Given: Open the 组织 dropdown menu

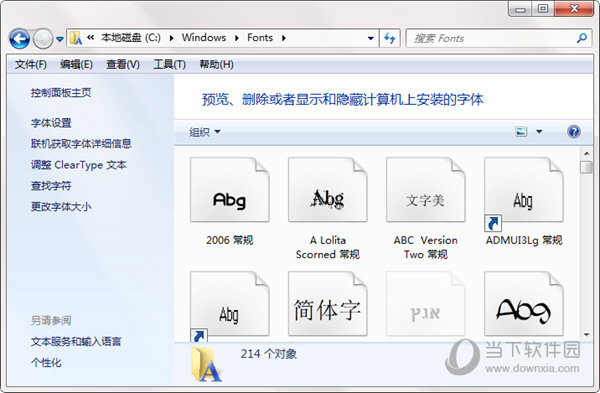Looking at the screenshot, I should 205,132.
